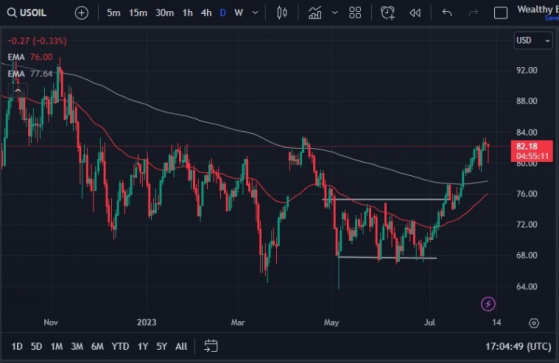Open the layout setup square icon
Image resolution: width=559 pixels, height=363 pixels.
[501, 13]
